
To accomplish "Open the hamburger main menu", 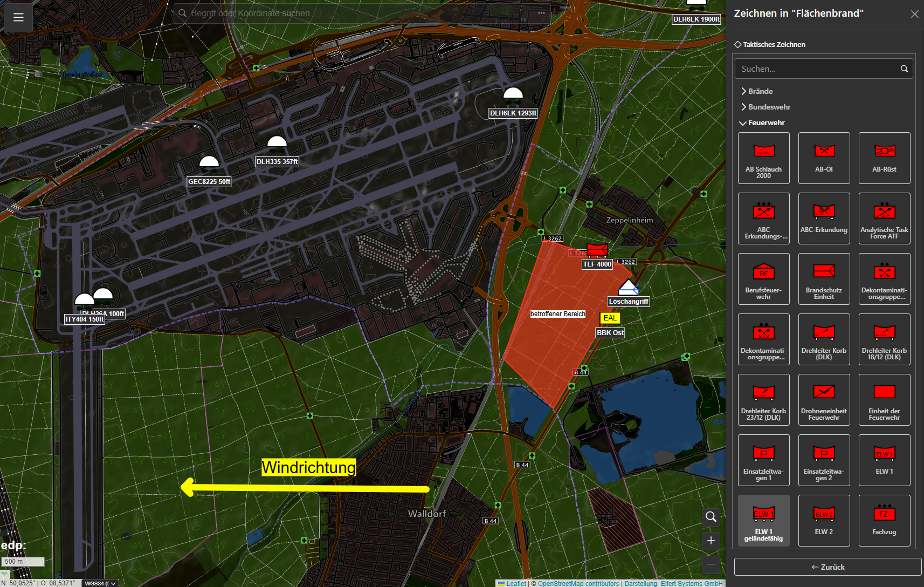I will coord(18,17).
